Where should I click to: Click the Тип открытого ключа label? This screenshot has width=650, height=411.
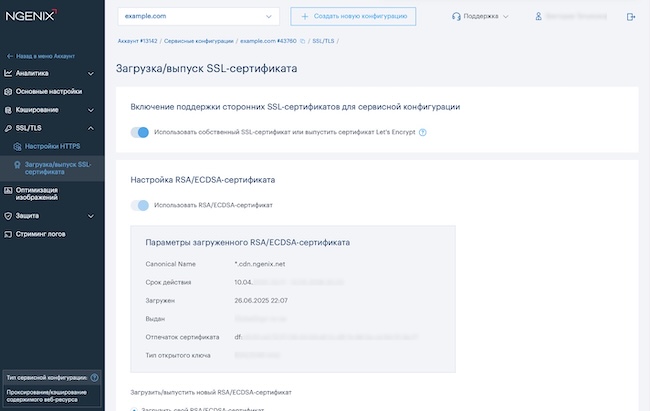pyautogui.click(x=178, y=355)
